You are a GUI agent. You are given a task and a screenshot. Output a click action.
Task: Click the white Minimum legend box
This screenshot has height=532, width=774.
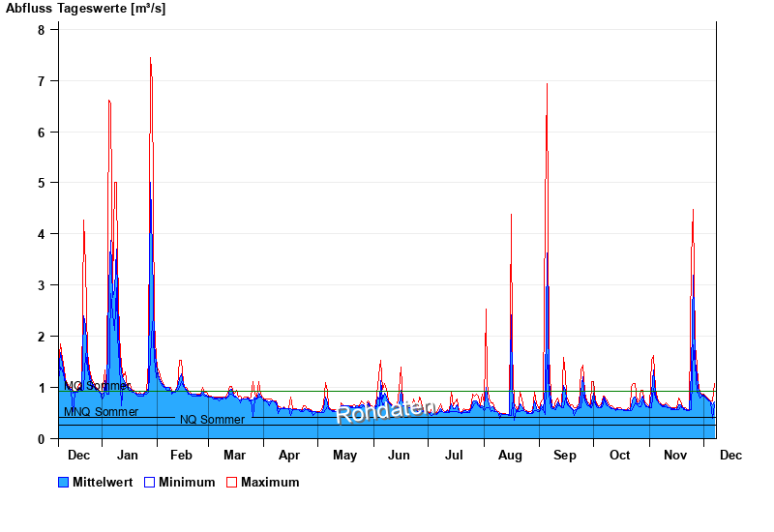click(150, 483)
